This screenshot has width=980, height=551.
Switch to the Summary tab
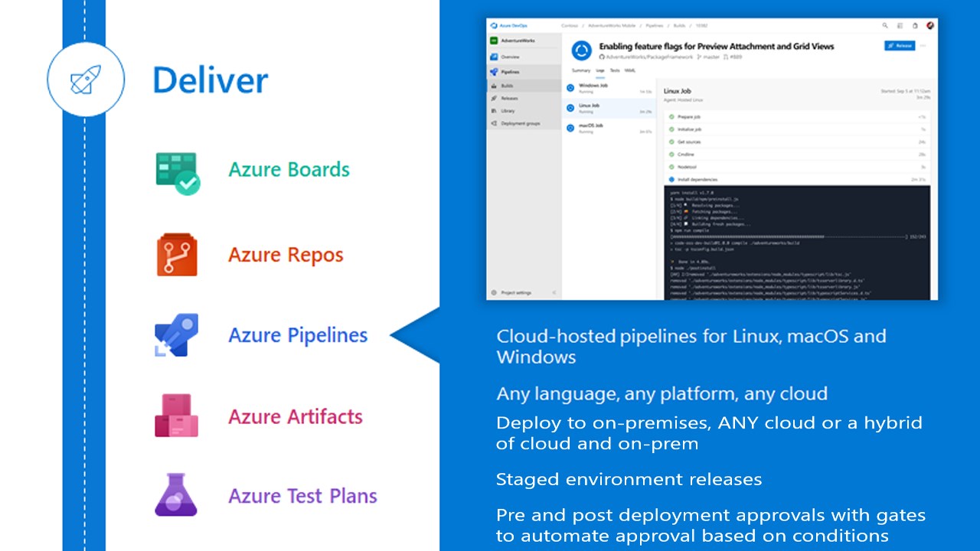(x=581, y=70)
